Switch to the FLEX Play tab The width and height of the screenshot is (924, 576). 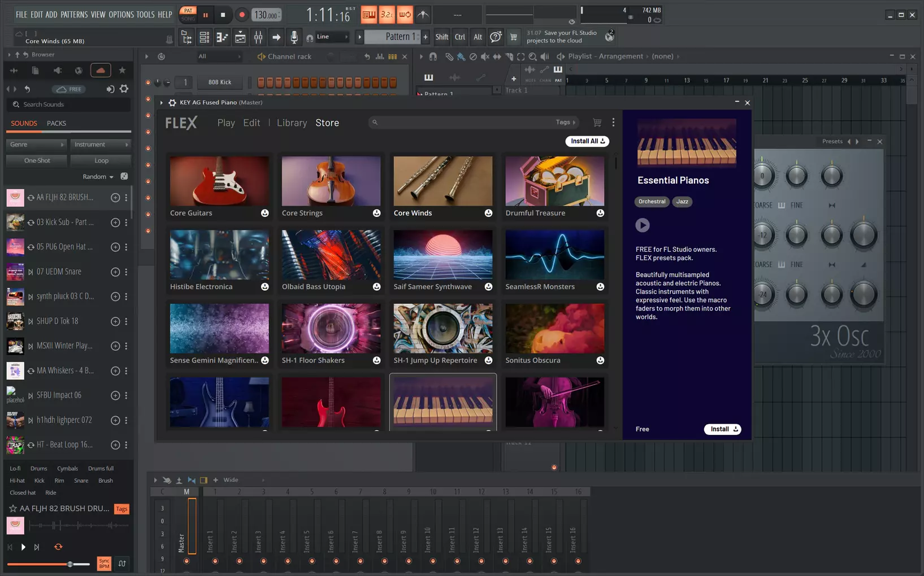coord(226,123)
